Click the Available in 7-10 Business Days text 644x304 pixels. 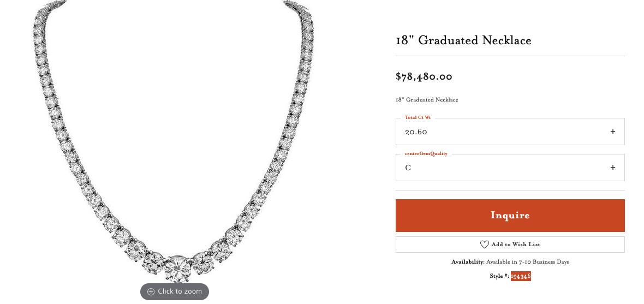pos(527,262)
